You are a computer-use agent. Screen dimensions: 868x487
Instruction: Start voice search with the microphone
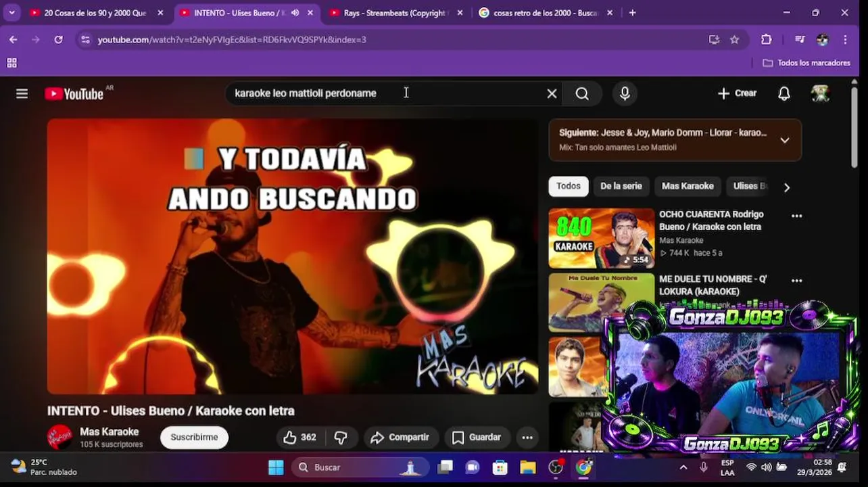[625, 93]
